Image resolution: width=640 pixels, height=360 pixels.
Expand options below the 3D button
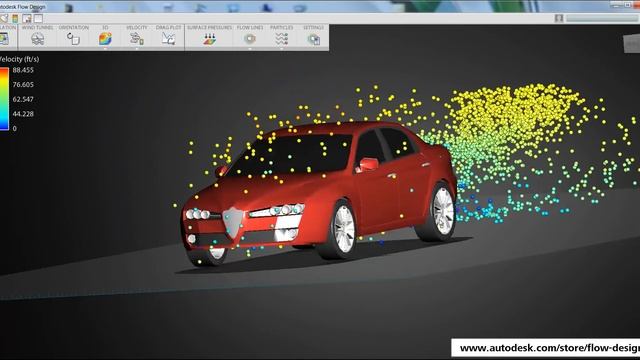105,49
